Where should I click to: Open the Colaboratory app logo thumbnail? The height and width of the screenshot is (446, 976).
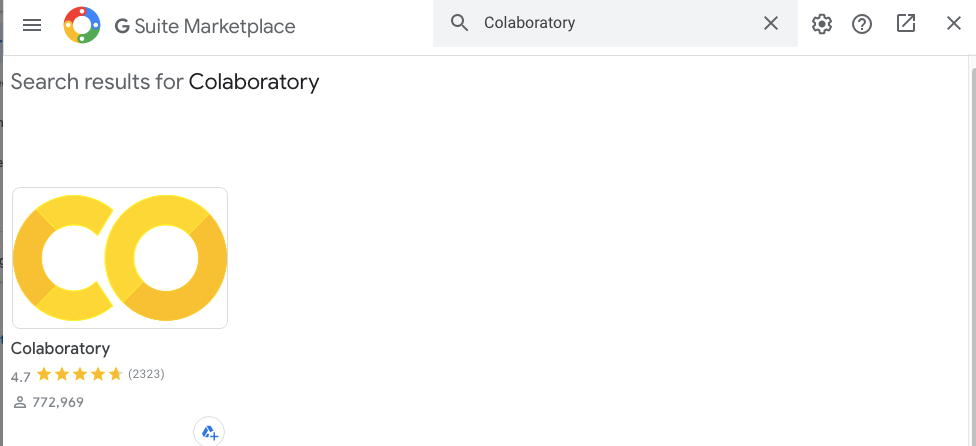(x=120, y=258)
